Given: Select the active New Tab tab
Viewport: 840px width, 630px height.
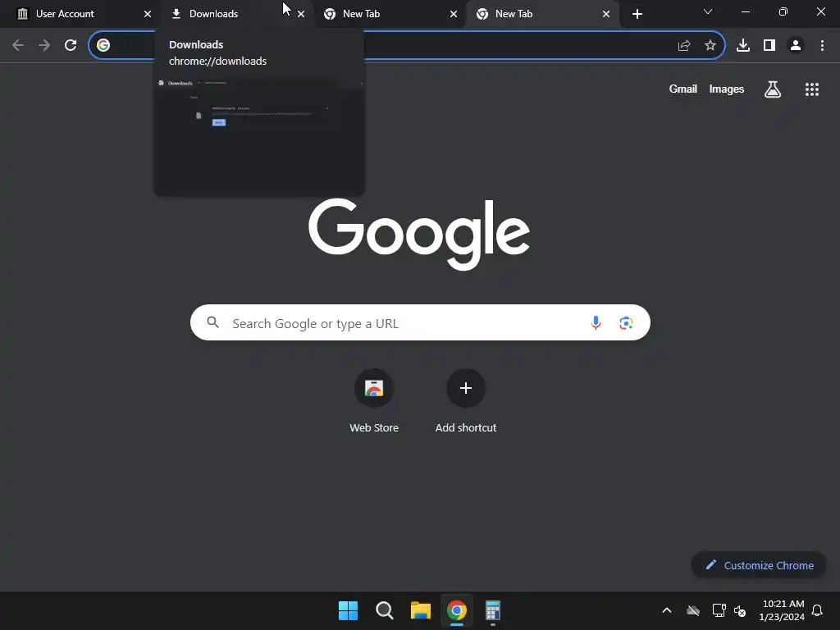Looking at the screenshot, I should [541, 14].
